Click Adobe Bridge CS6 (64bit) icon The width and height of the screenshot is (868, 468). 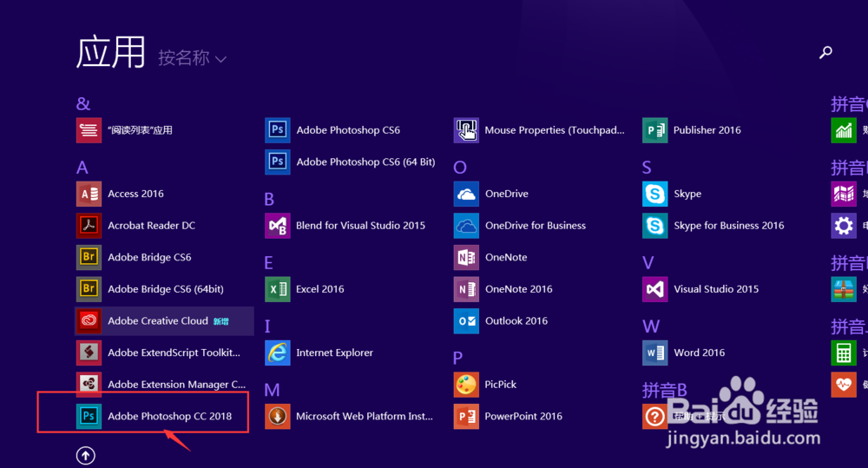pyautogui.click(x=89, y=288)
